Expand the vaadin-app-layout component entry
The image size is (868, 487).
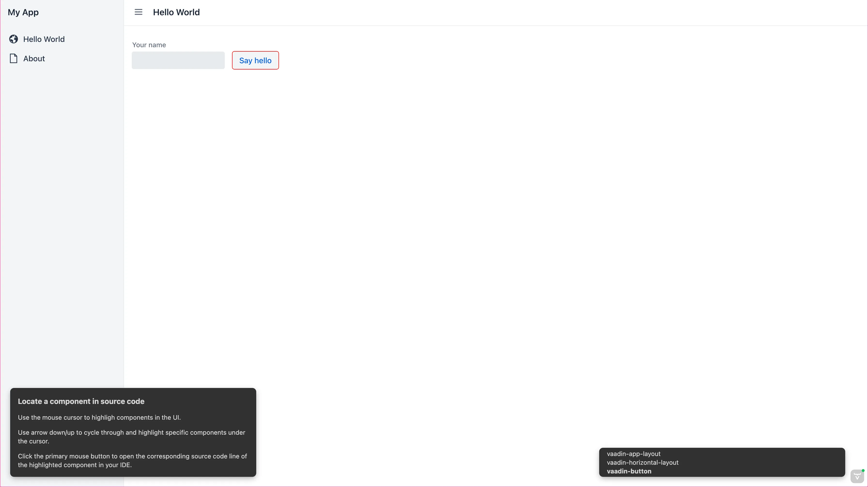click(634, 454)
